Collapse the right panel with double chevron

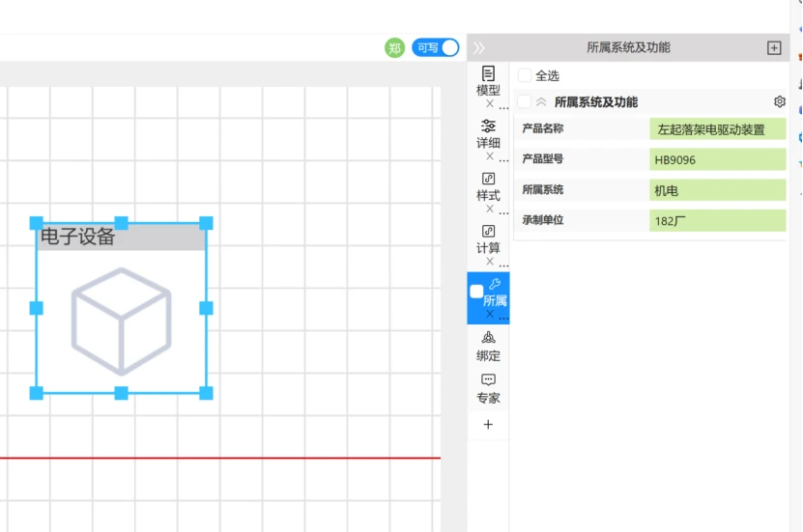(479, 47)
